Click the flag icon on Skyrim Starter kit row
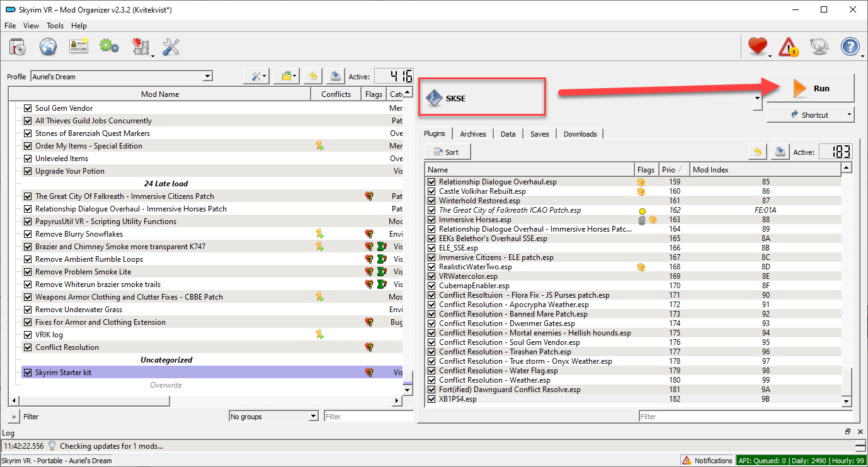Screen dimensions: 868x467 369,373
